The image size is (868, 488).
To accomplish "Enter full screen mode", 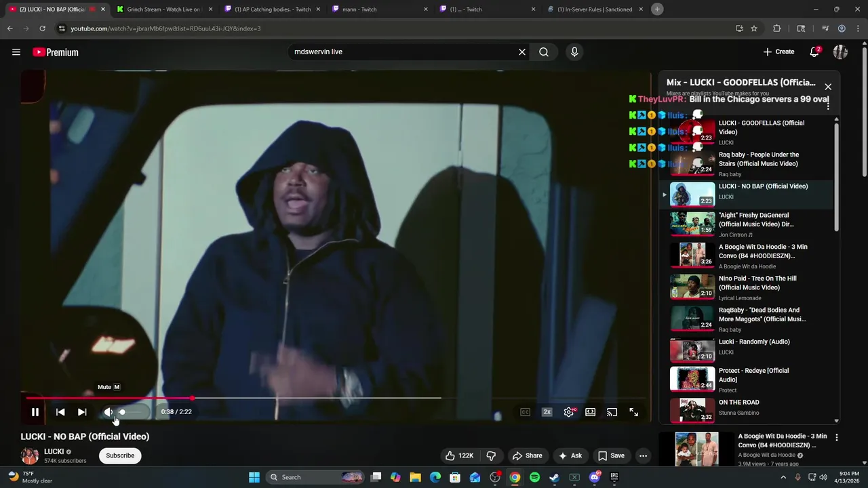I will tap(633, 412).
